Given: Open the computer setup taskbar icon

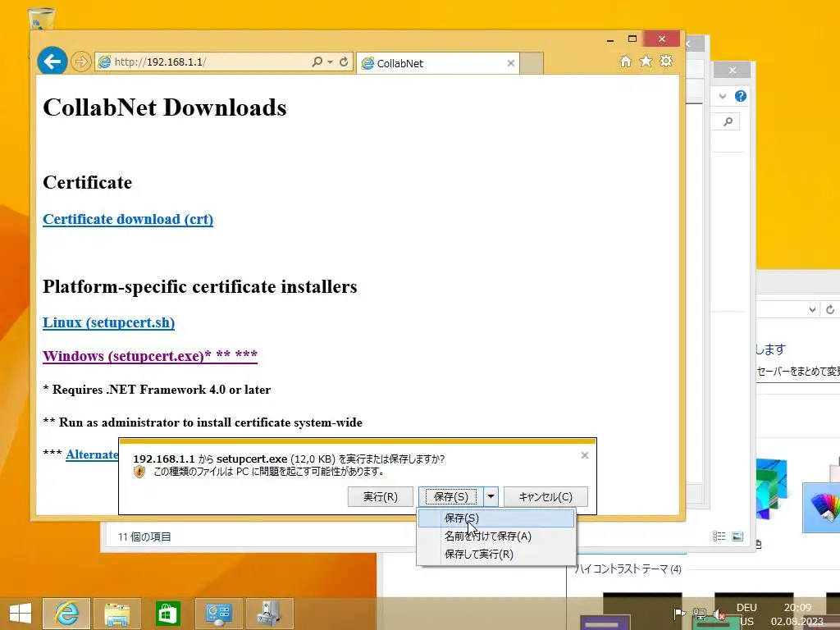Looking at the screenshot, I should (x=269, y=614).
